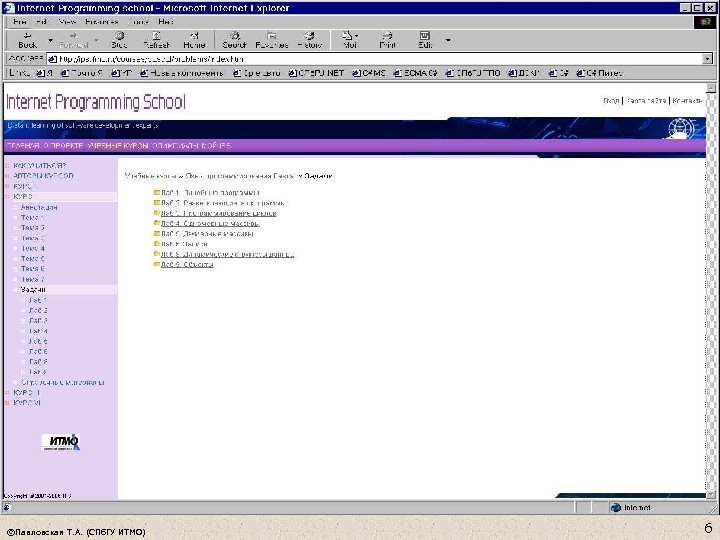The height and width of the screenshot is (540, 720).
Task: Open the Search toolbar button
Action: (x=234, y=40)
